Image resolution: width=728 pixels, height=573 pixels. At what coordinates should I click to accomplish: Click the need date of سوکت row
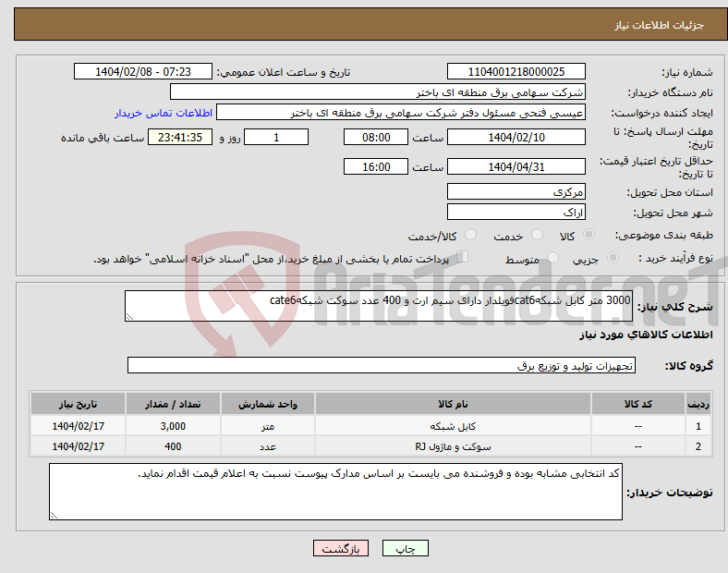[78, 446]
